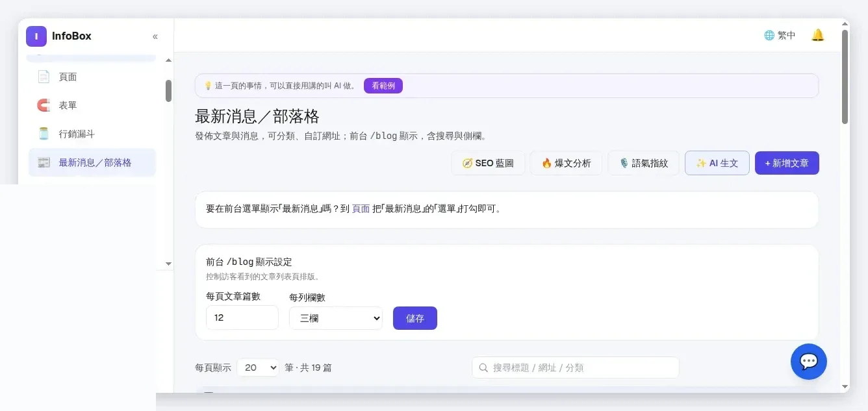
Task: Click the AI 生文 button
Action: [717, 163]
